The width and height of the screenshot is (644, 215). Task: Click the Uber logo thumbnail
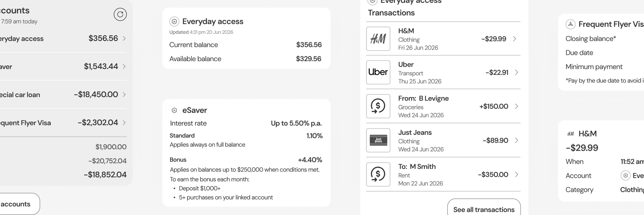coord(378,72)
